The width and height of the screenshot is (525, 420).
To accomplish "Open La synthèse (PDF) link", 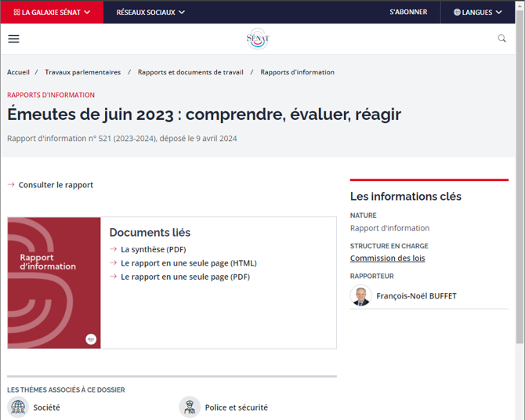I will pos(154,249).
